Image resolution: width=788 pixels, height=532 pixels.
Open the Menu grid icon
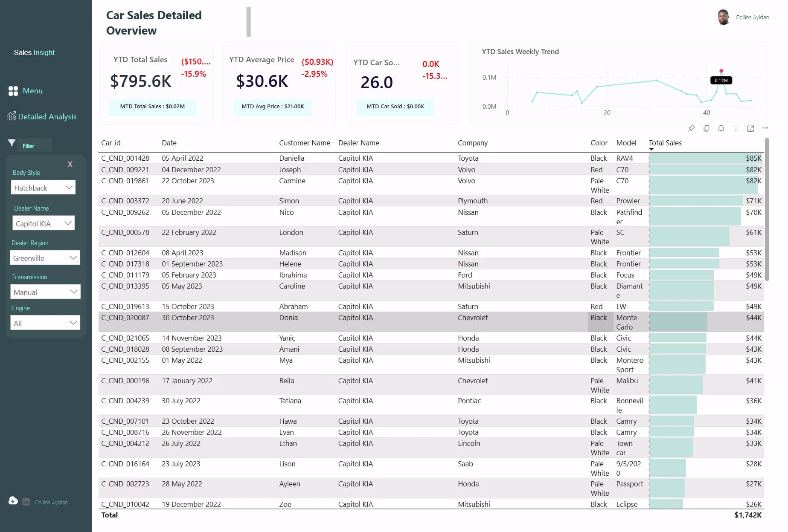(x=13, y=91)
